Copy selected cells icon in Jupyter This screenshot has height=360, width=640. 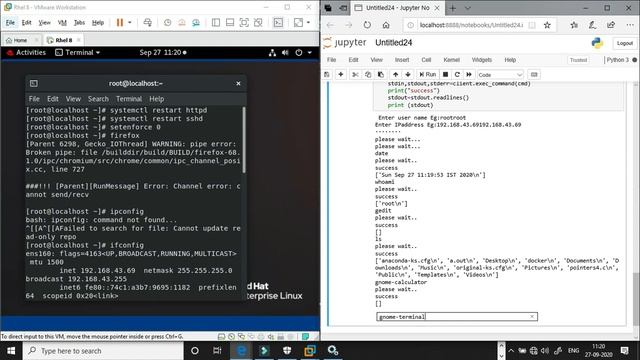(x=368, y=74)
